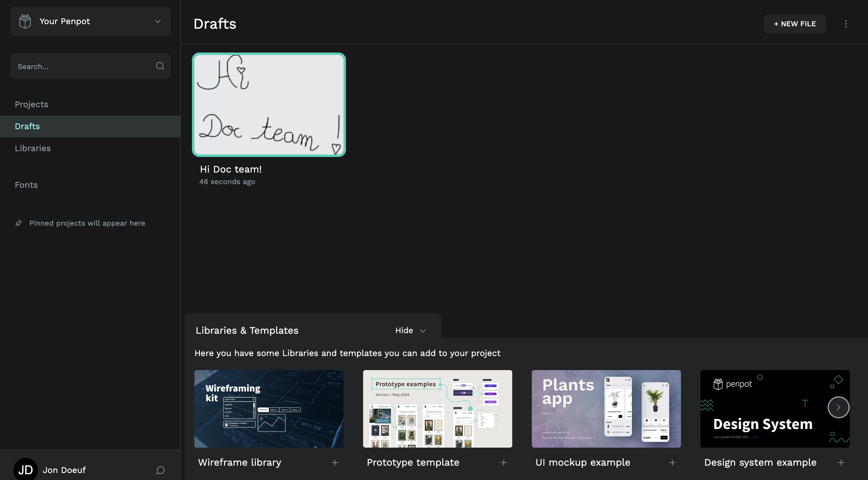Open the Libraries section in the sidebar
This screenshot has height=480, width=868.
33,148
